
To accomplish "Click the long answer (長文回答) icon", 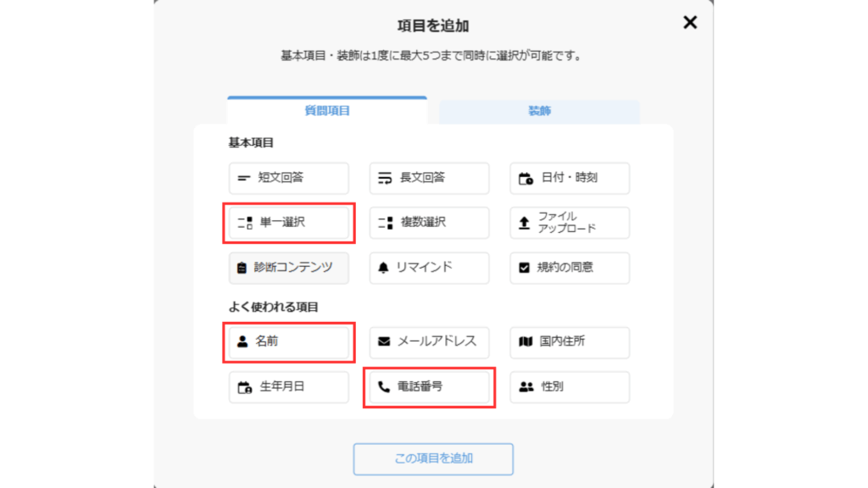I will click(385, 179).
